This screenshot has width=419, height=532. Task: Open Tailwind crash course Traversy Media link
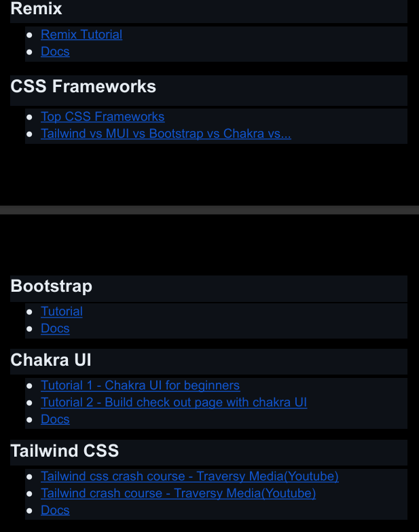178,493
